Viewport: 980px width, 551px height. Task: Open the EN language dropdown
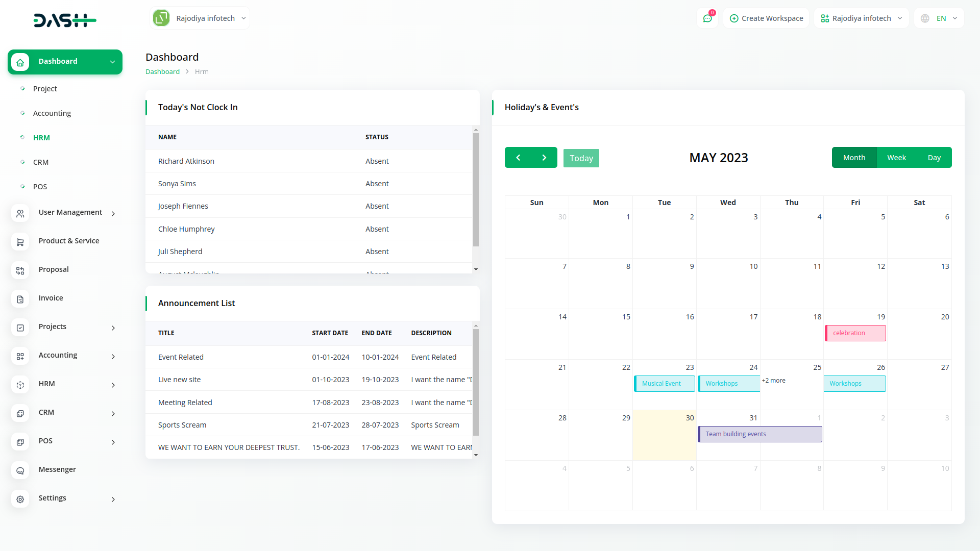coord(939,18)
